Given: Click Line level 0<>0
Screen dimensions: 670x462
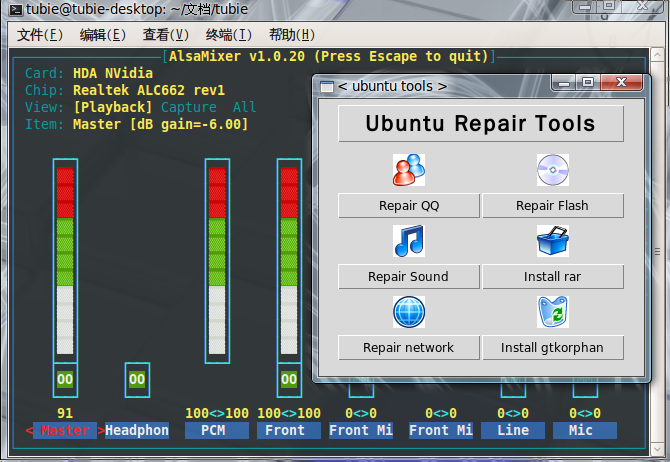Looking at the screenshot, I should click(x=513, y=413).
